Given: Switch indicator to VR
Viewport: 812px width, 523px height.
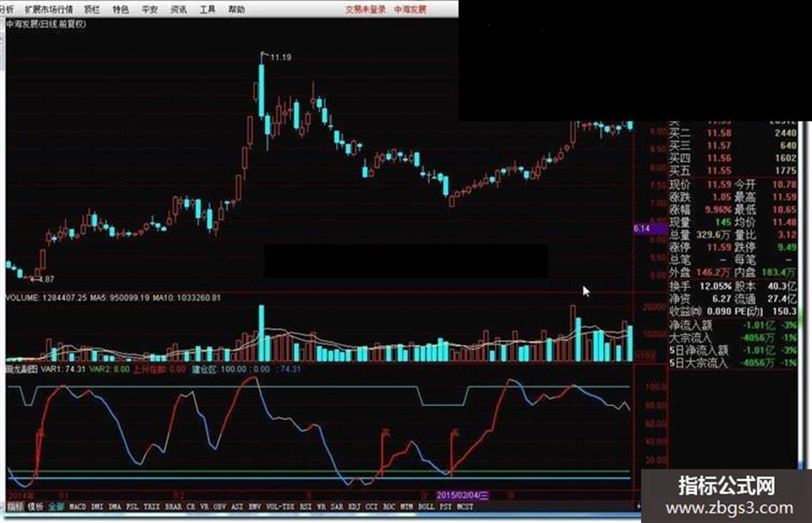Looking at the screenshot, I should pos(204,507).
